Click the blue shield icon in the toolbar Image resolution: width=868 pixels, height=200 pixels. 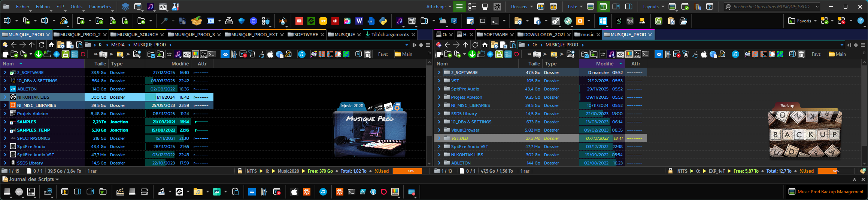(241, 21)
